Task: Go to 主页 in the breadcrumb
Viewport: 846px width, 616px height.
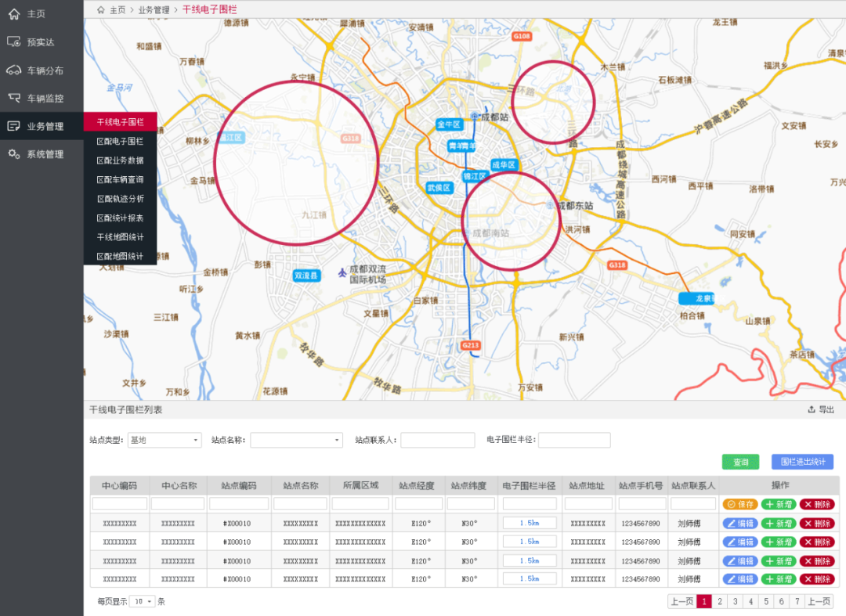Action: pyautogui.click(x=117, y=9)
